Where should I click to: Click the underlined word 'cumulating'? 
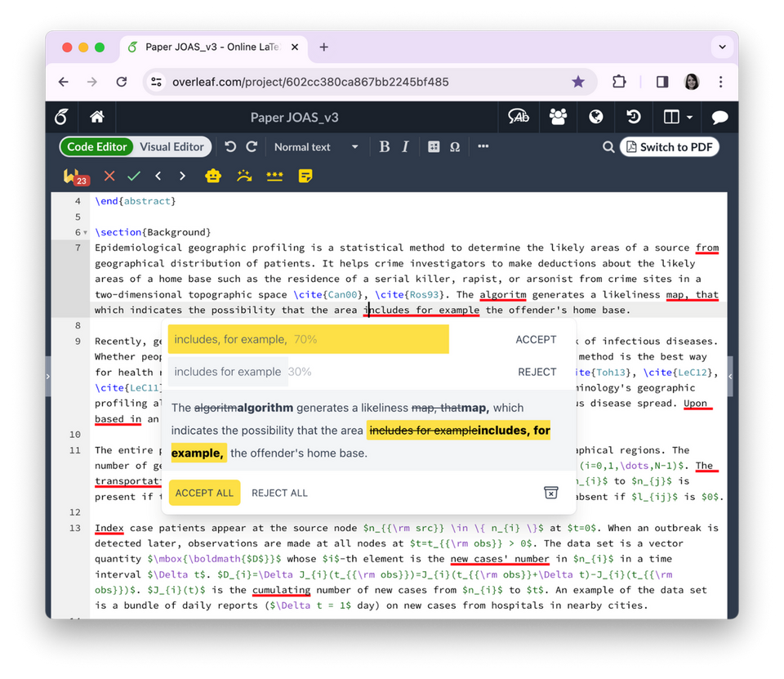(x=281, y=590)
